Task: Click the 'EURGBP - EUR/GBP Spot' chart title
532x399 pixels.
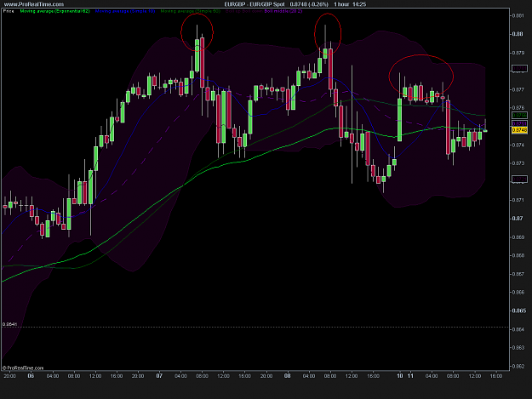Action: tap(255, 4)
